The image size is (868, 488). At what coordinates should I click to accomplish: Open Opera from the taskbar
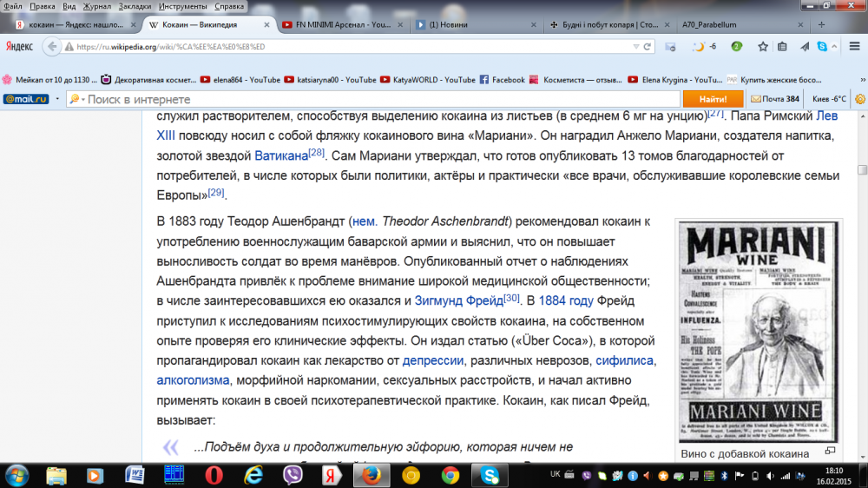pyautogui.click(x=213, y=475)
